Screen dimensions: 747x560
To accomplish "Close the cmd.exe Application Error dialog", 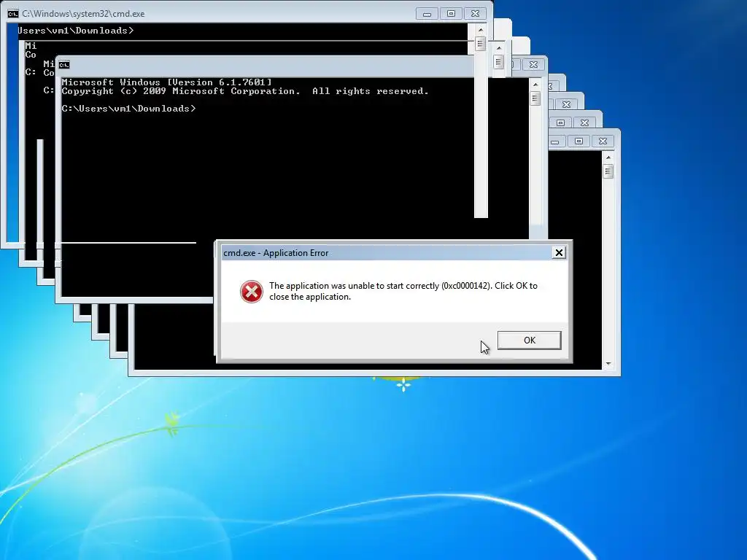I will click(x=559, y=253).
